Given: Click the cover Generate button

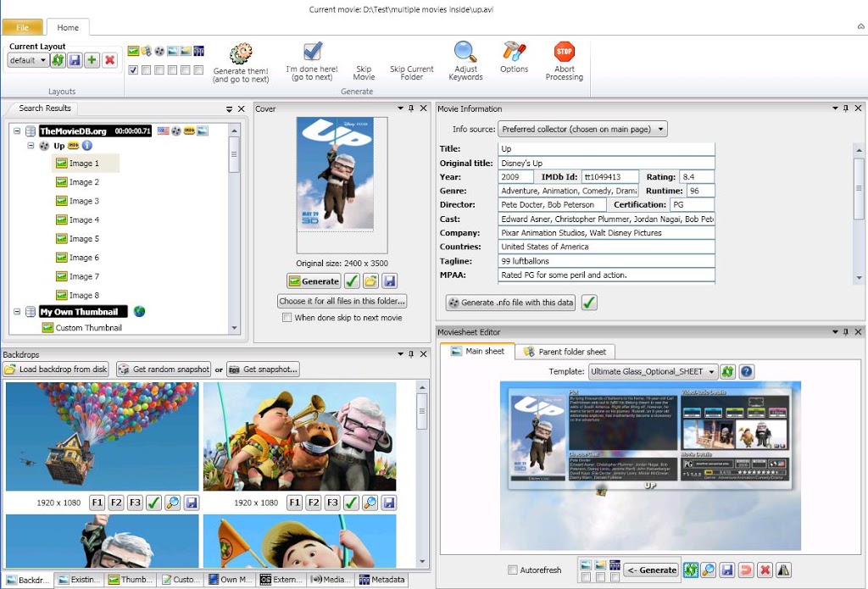Looking at the screenshot, I should point(314,281).
